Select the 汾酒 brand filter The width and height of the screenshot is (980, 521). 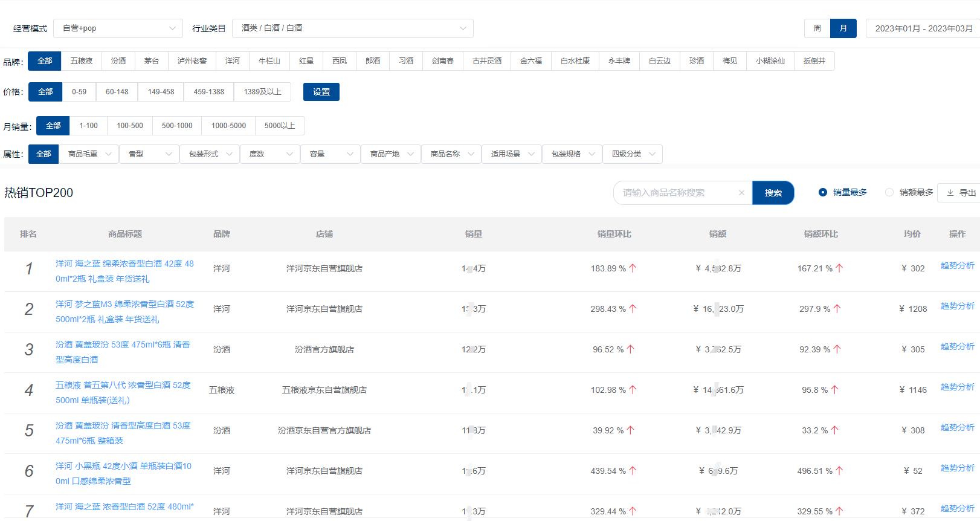pyautogui.click(x=118, y=61)
